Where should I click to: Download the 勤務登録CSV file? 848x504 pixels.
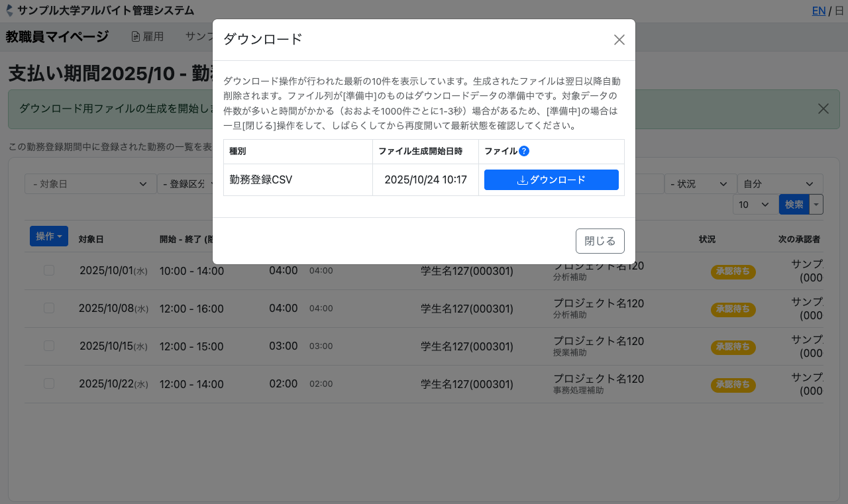coord(551,180)
